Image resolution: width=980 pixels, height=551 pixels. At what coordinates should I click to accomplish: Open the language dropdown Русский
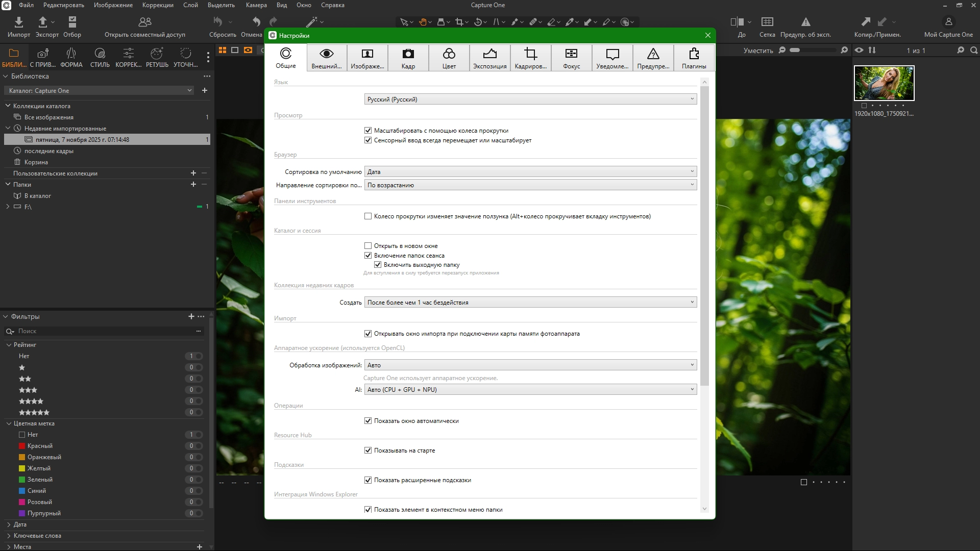tap(530, 99)
